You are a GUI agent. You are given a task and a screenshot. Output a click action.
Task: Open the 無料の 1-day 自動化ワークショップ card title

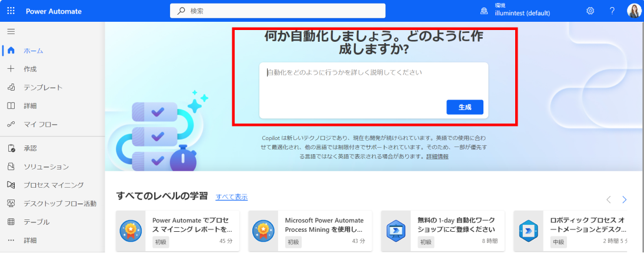(456, 224)
